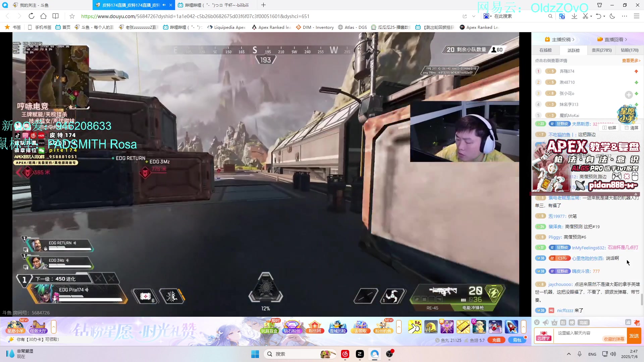Open the 玩具盲盒 activity icon
644x362 pixels.
pos(269,326)
